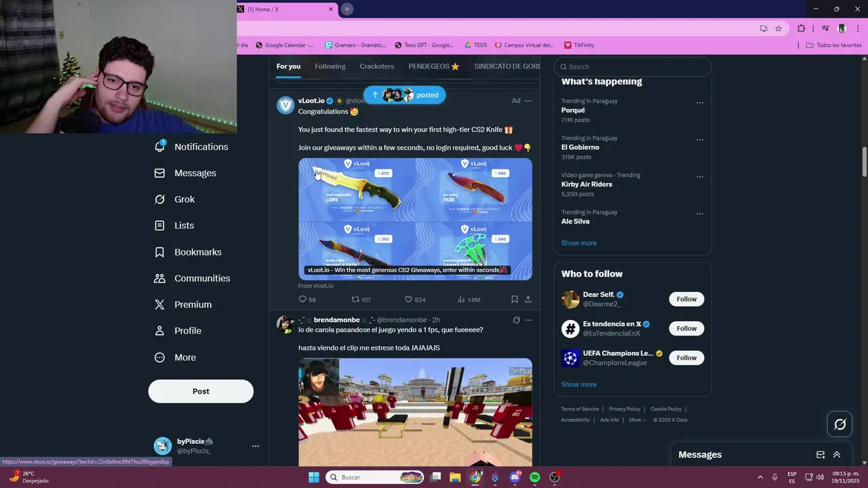Open Grok explain icon on brendamonbe post
Image resolution: width=868 pixels, height=488 pixels.
point(516,320)
